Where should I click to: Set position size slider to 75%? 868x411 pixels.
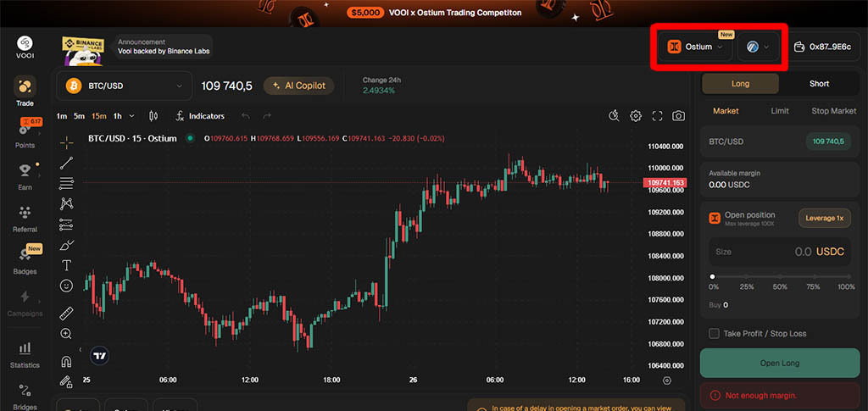click(x=813, y=276)
